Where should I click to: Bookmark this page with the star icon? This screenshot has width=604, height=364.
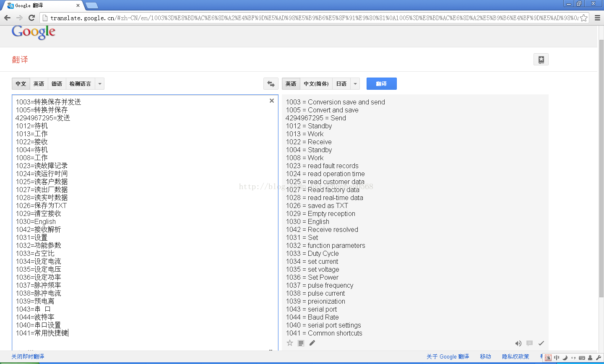pos(583,18)
